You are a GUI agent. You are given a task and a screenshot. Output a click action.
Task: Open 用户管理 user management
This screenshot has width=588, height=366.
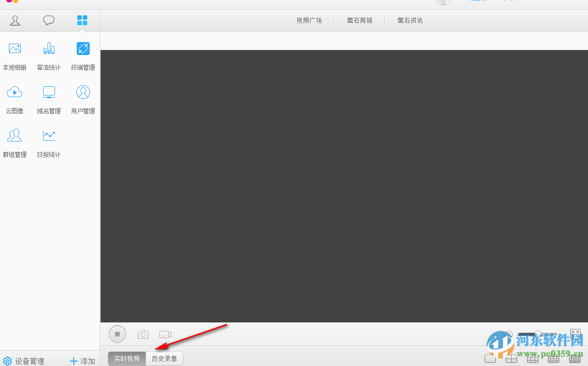83,100
